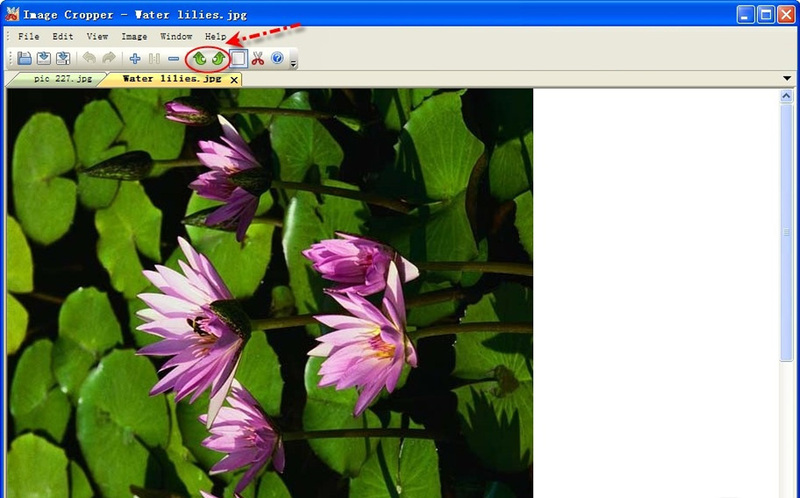Viewport: 800px width, 498px height.
Task: Open help via the blue question mark icon
Action: point(277,58)
